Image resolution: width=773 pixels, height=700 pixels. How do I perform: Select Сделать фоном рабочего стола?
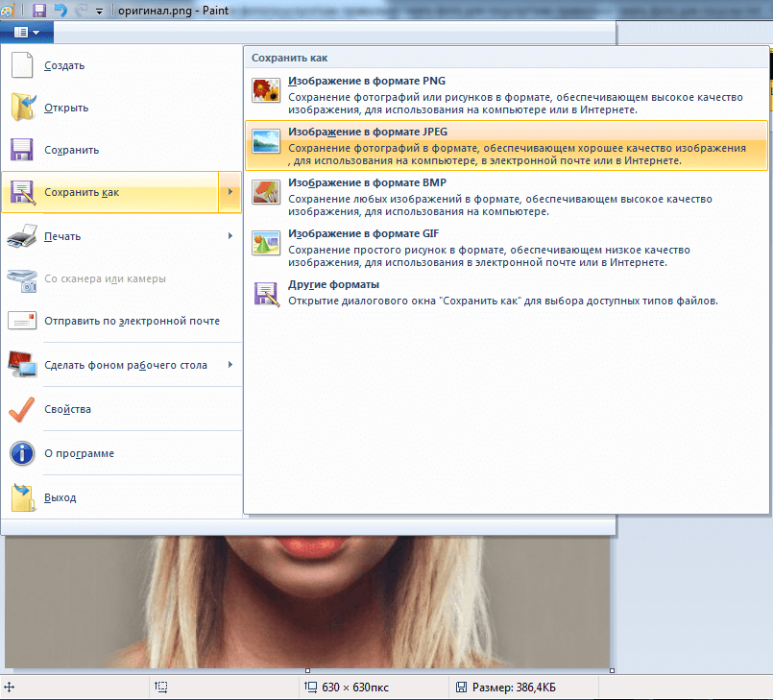(x=122, y=365)
